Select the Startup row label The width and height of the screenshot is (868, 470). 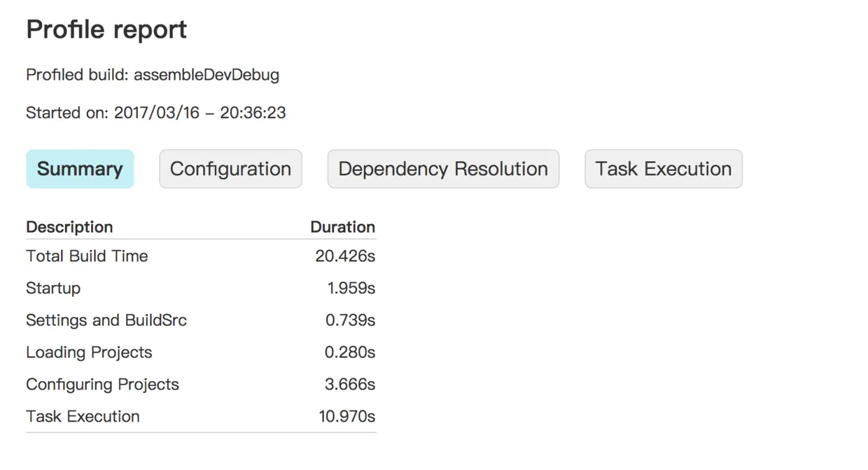point(53,289)
